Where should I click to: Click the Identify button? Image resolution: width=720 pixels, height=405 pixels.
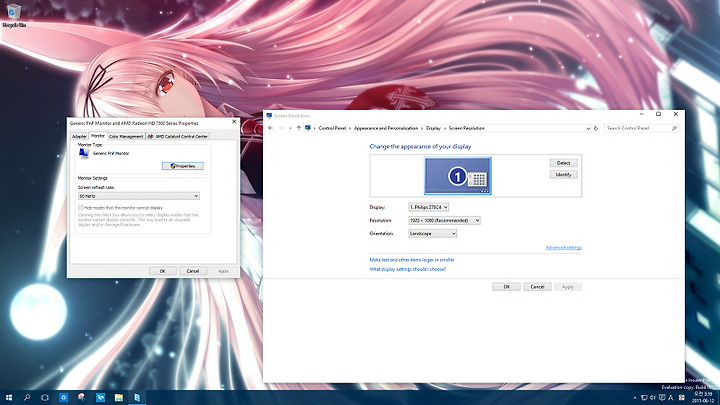tap(563, 174)
